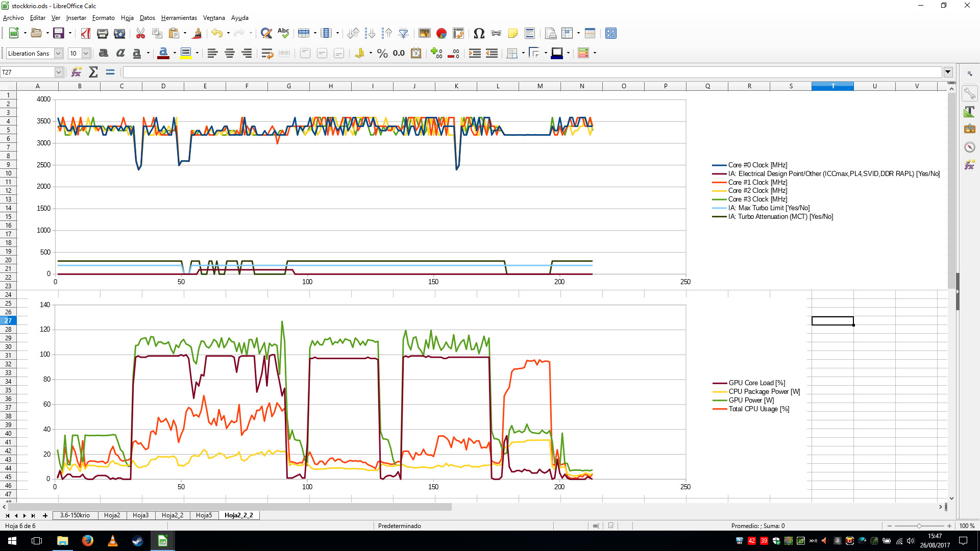Open borders options arrow

(x=523, y=53)
